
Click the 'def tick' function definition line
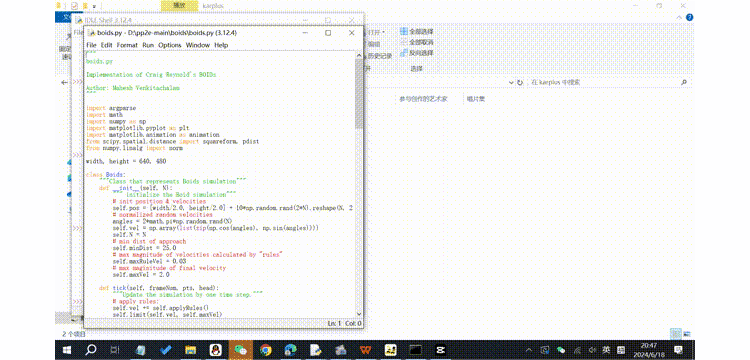click(159, 288)
